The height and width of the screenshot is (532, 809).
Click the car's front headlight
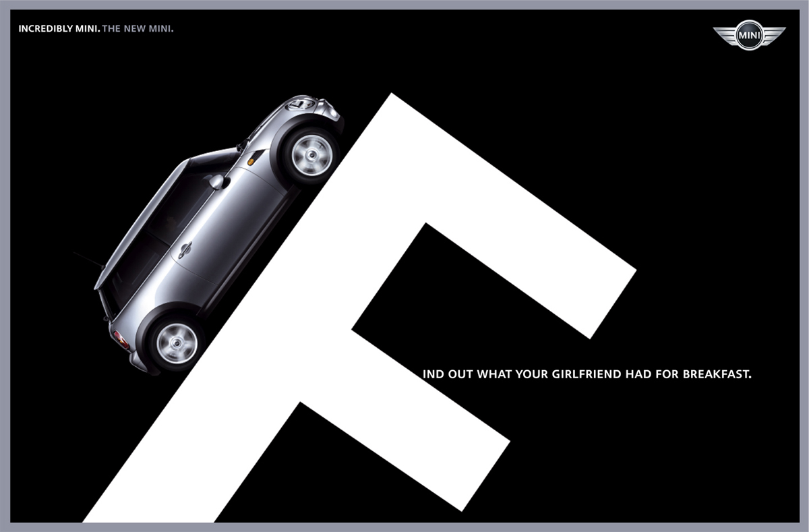pyautogui.click(x=301, y=104)
